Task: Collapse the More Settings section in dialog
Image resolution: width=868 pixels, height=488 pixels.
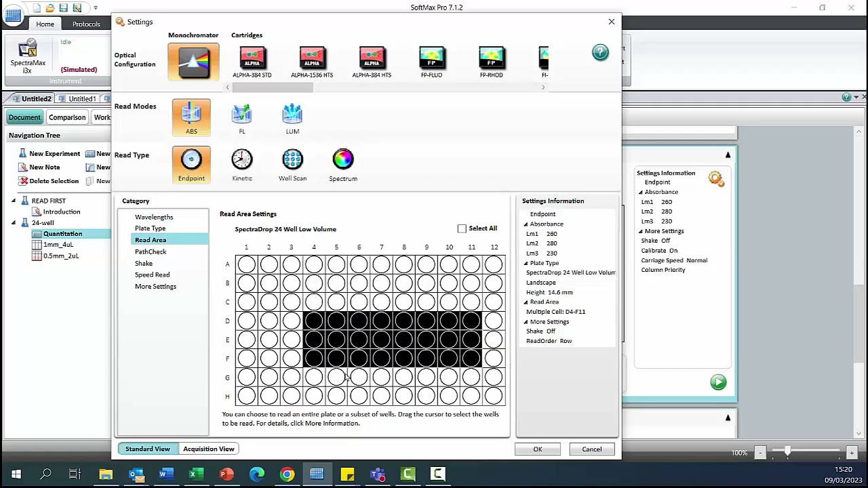Action: click(526, 322)
